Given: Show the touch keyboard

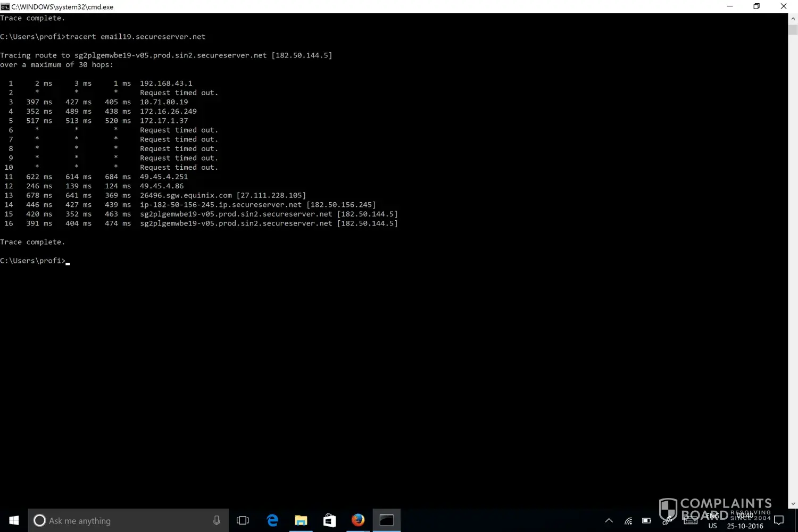Looking at the screenshot, I should (x=691, y=520).
